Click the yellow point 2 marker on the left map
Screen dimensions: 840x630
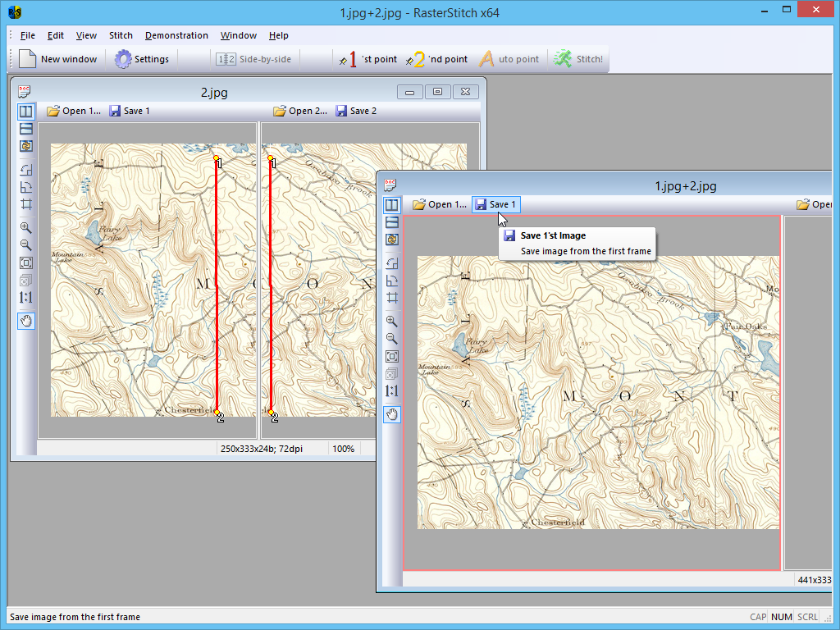pyautogui.click(x=217, y=413)
